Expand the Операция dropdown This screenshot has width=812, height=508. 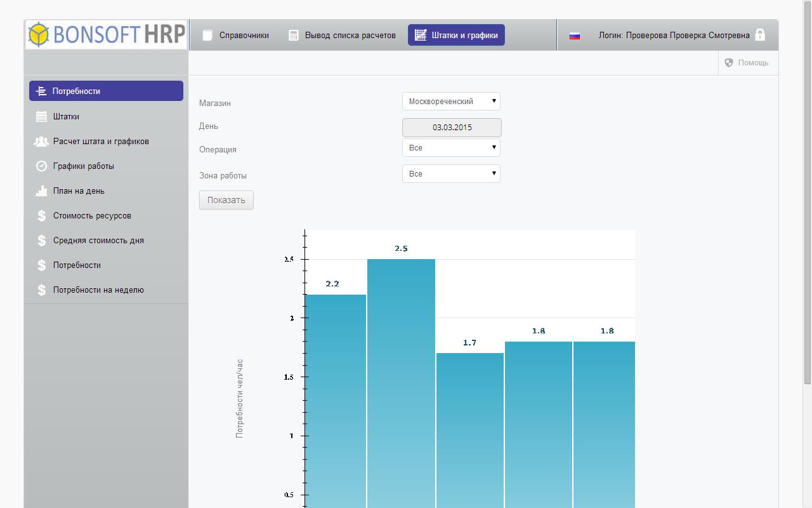451,148
